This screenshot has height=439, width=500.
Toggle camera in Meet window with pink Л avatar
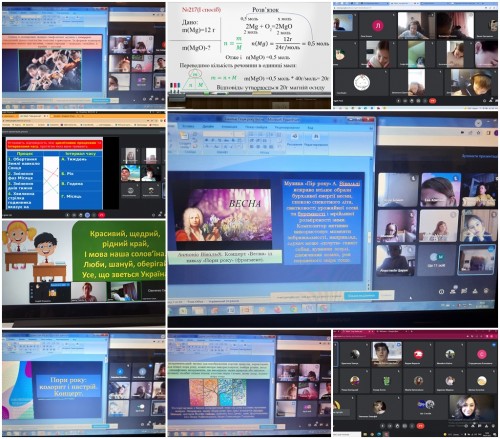coord(405,100)
